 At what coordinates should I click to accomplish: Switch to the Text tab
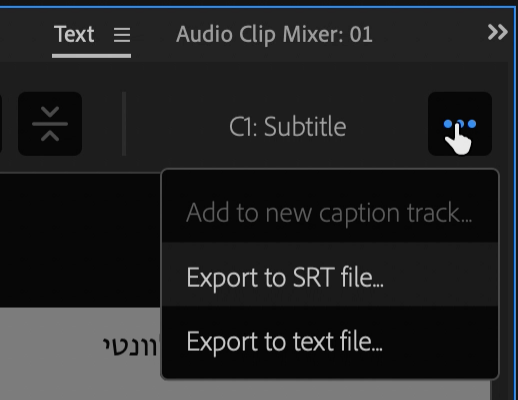(x=74, y=34)
